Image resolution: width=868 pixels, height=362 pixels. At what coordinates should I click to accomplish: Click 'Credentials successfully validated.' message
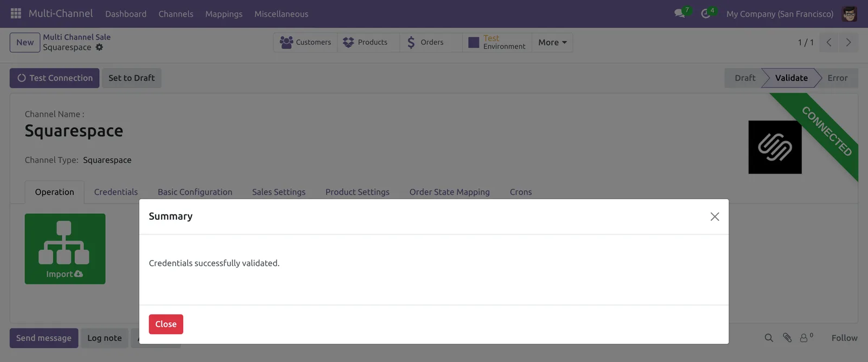point(214,263)
